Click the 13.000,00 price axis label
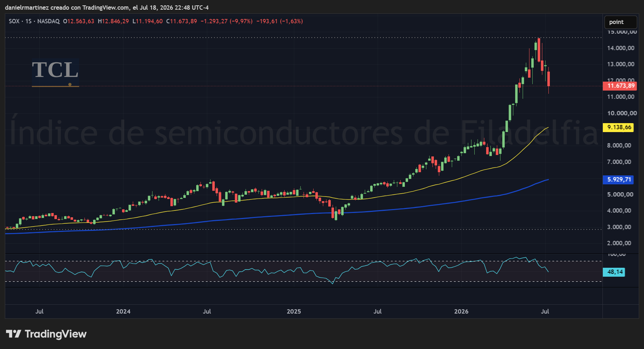The height and width of the screenshot is (349, 644). 621,64
